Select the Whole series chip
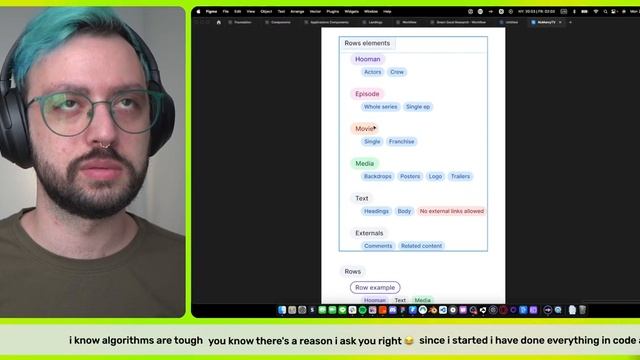Screen dimensions: 640x360 380,107
